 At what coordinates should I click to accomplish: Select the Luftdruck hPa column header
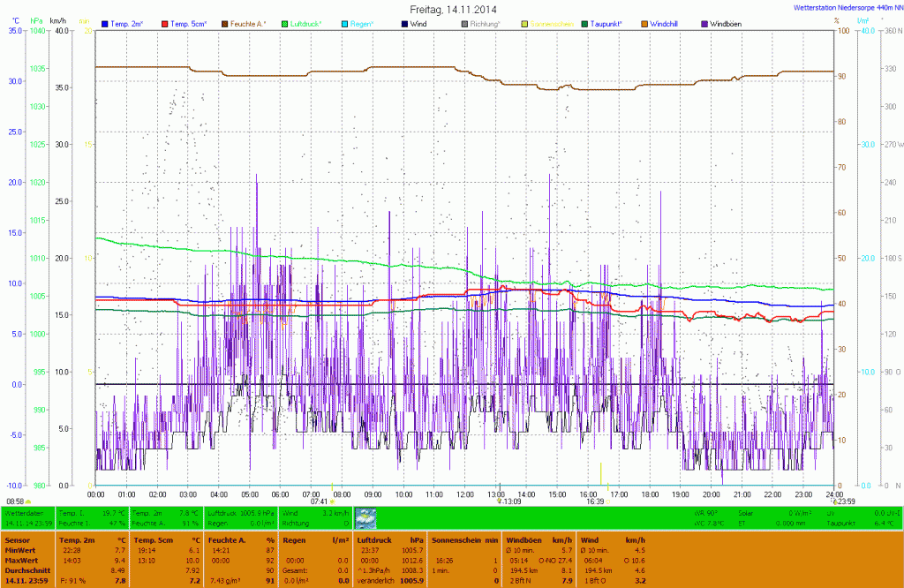click(x=391, y=539)
